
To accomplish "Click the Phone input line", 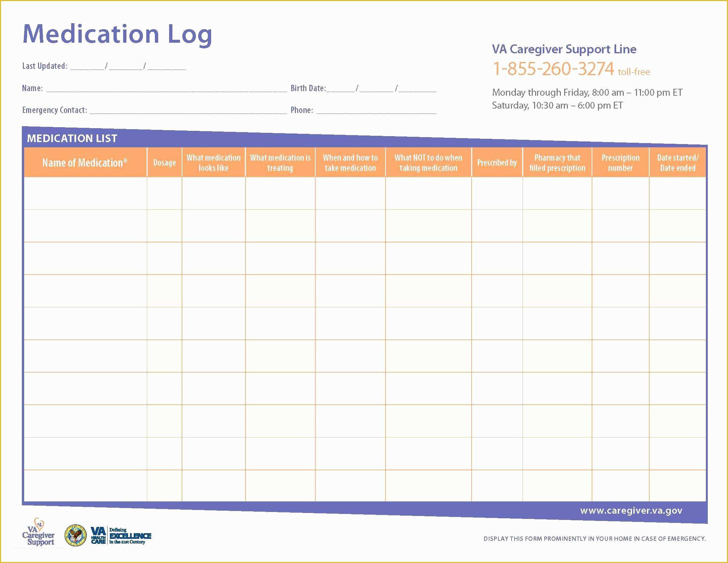I will pyautogui.click(x=376, y=110).
